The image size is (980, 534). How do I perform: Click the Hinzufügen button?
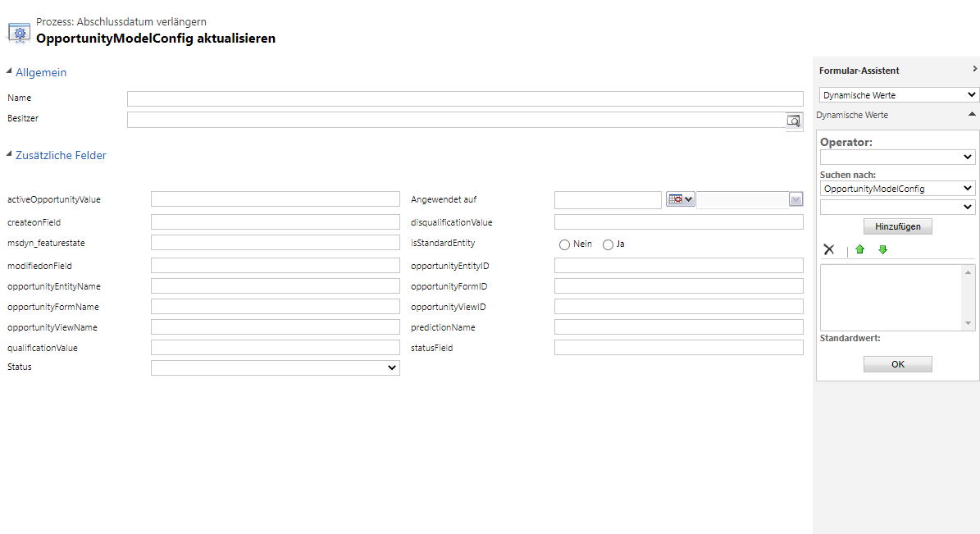click(x=897, y=226)
